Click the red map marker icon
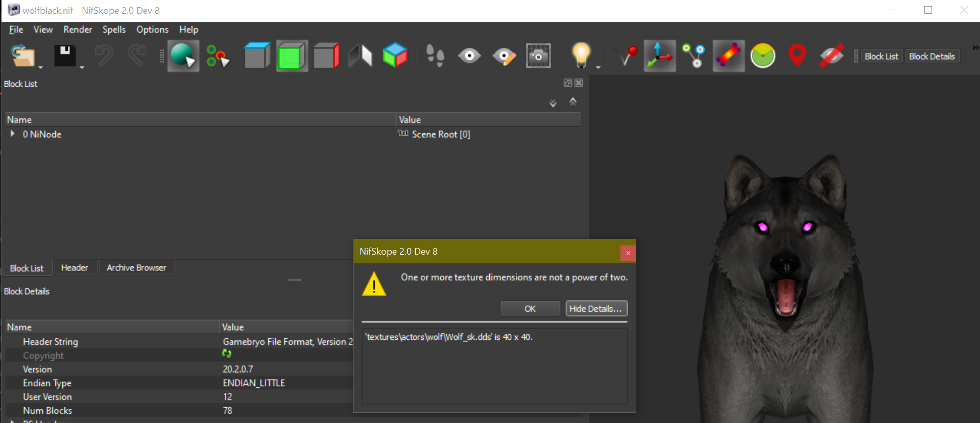The height and width of the screenshot is (423, 980). tap(797, 56)
